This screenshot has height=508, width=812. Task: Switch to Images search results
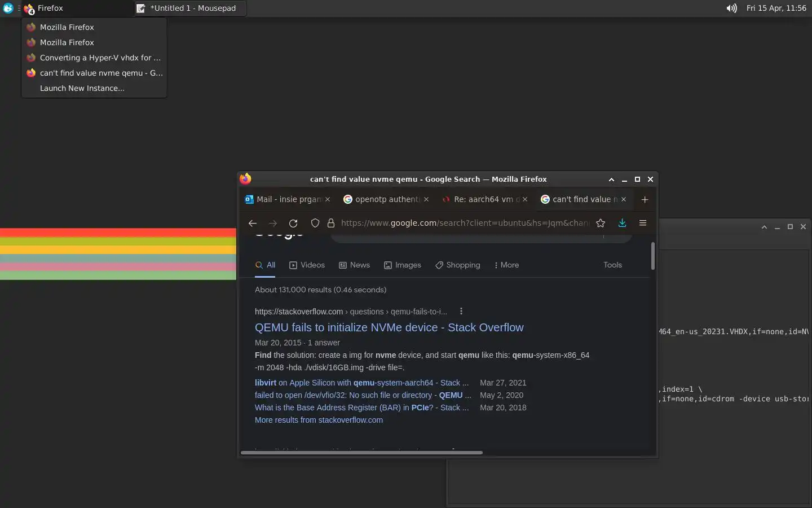pos(403,265)
